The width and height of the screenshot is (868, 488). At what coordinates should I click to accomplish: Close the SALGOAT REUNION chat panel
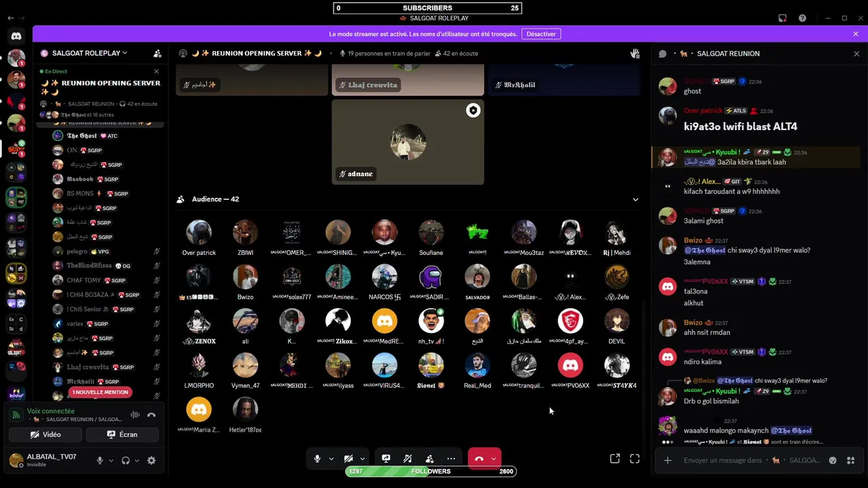[856, 54]
